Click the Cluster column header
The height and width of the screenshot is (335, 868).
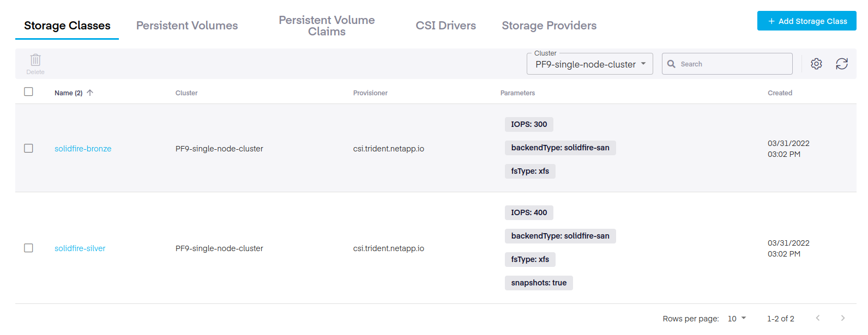[186, 93]
